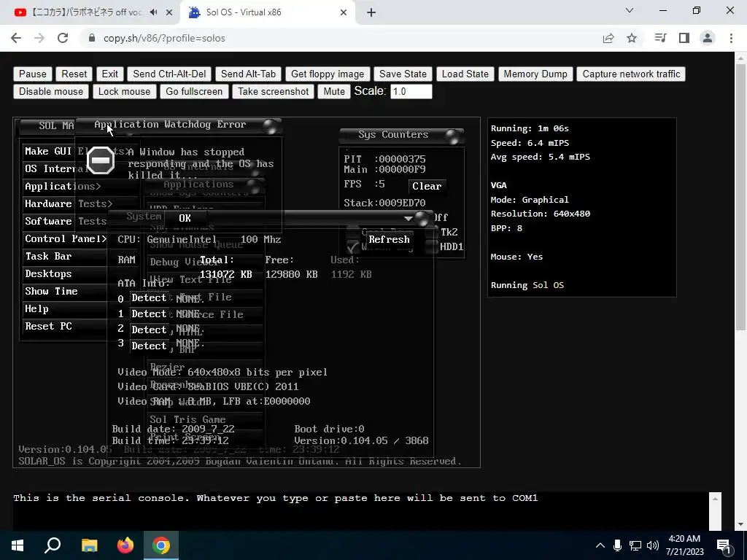
Task: Click the Save State button
Action: pos(403,74)
